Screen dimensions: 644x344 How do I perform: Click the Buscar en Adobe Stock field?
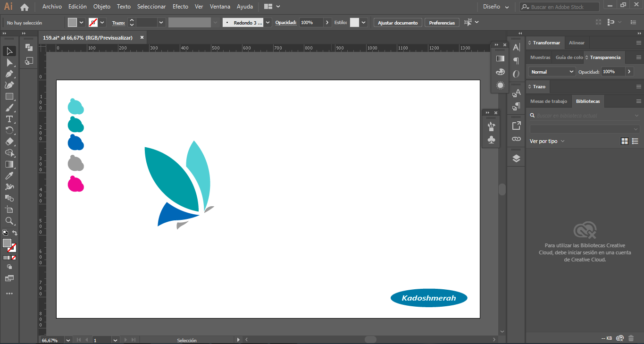[560, 7]
